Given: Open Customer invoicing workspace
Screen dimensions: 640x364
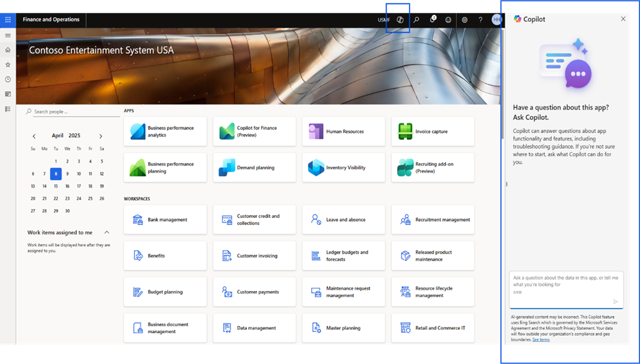Looking at the screenshot, I should (x=254, y=256).
